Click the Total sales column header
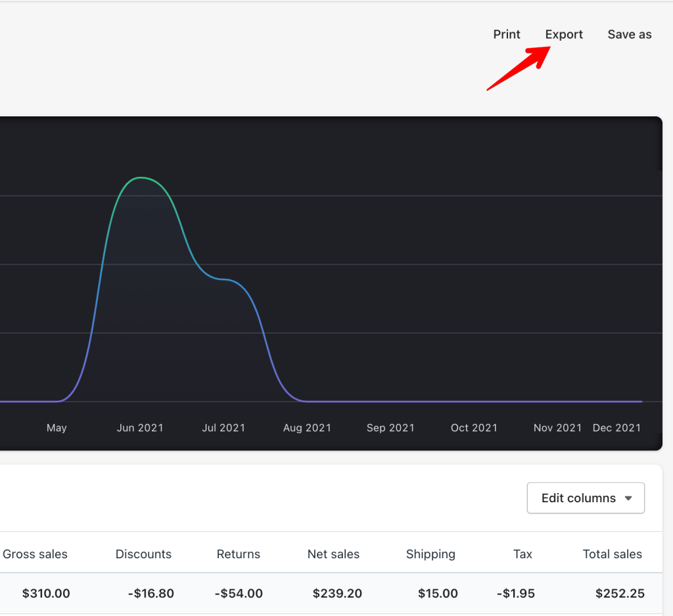This screenshot has height=616, width=673. click(612, 554)
